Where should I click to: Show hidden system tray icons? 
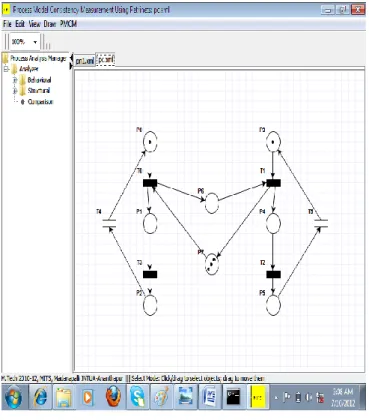[x=276, y=398]
